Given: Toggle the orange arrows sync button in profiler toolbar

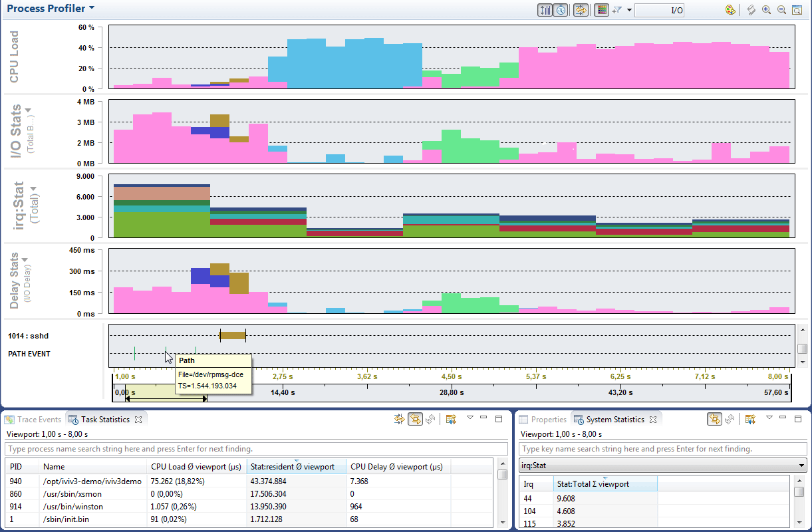Looking at the screenshot, I should pyautogui.click(x=581, y=10).
